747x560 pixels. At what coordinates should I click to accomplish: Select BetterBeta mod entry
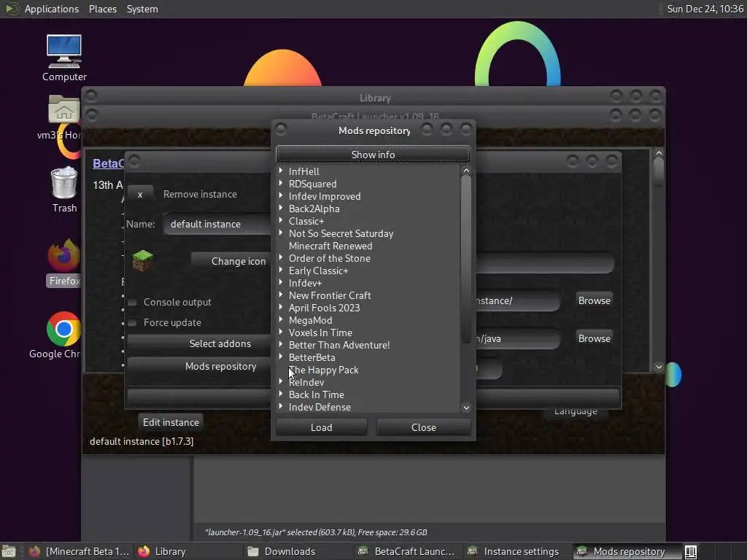coord(312,357)
